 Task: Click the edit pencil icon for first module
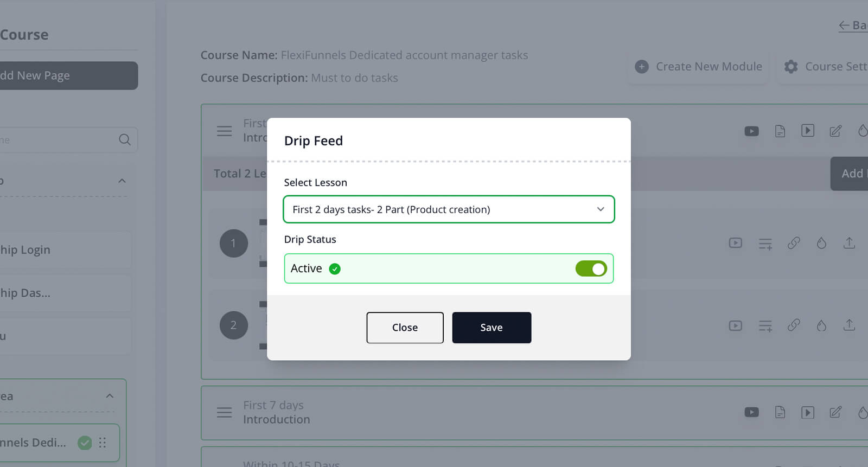[x=835, y=131]
